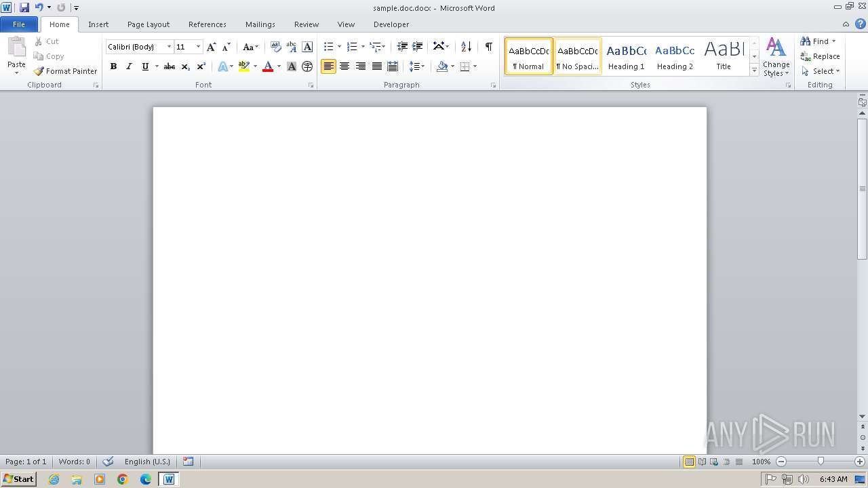Sort the selected text alphabetically
Image resolution: width=868 pixels, height=488 pixels.
click(x=466, y=47)
